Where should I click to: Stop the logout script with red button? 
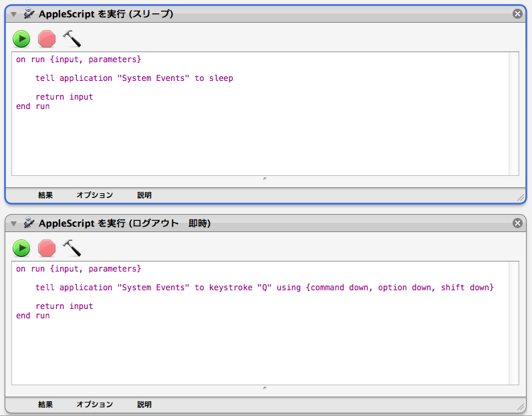[x=47, y=248]
